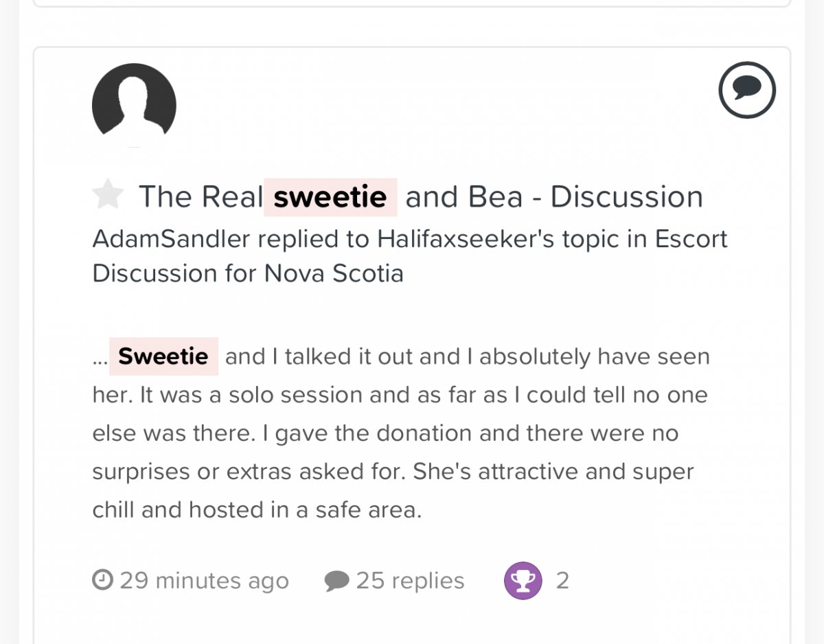The height and width of the screenshot is (644, 824).
Task: Toggle the gray star beside the topic title
Action: pos(108,196)
